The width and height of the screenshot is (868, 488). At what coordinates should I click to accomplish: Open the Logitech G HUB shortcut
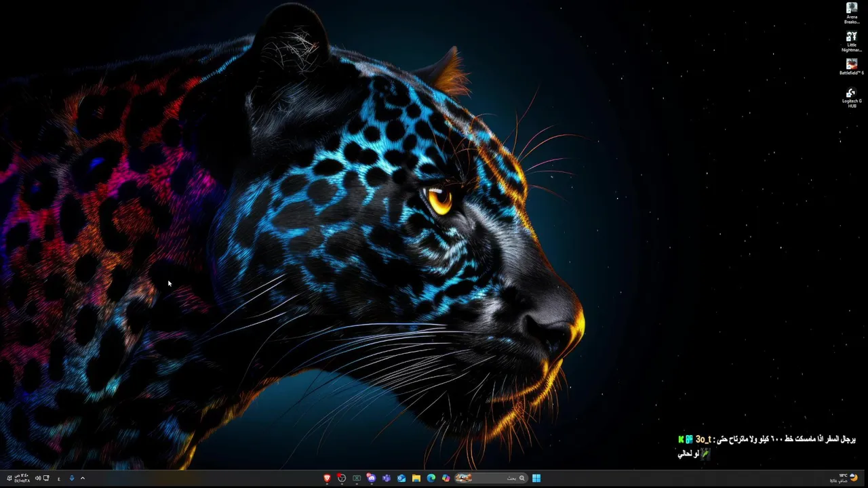coord(852,98)
